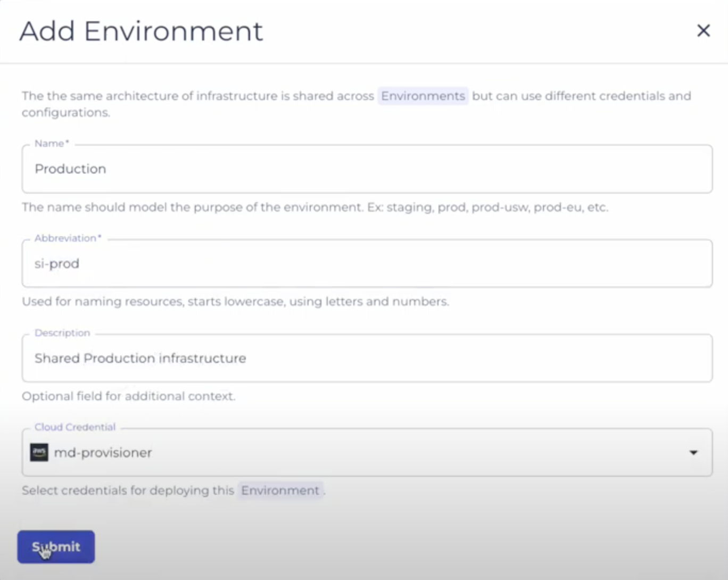Click the Environment chip near credentials hint
The width and height of the screenshot is (728, 580).
tap(280, 490)
